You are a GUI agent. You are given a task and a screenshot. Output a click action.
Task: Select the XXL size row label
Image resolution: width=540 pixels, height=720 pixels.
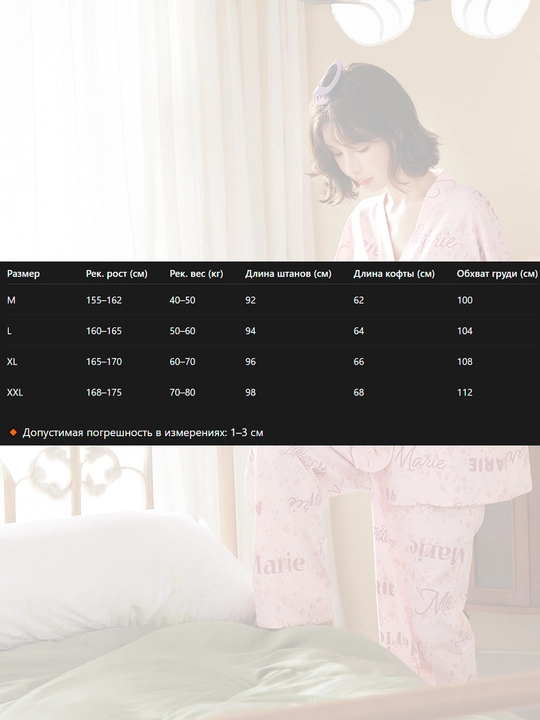15,393
